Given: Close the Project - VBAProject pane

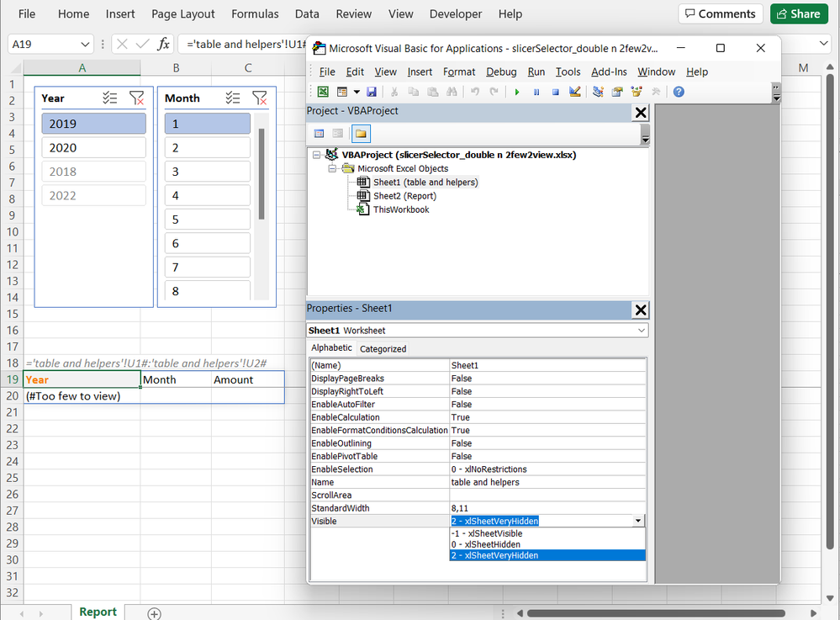Looking at the screenshot, I should click(x=640, y=113).
